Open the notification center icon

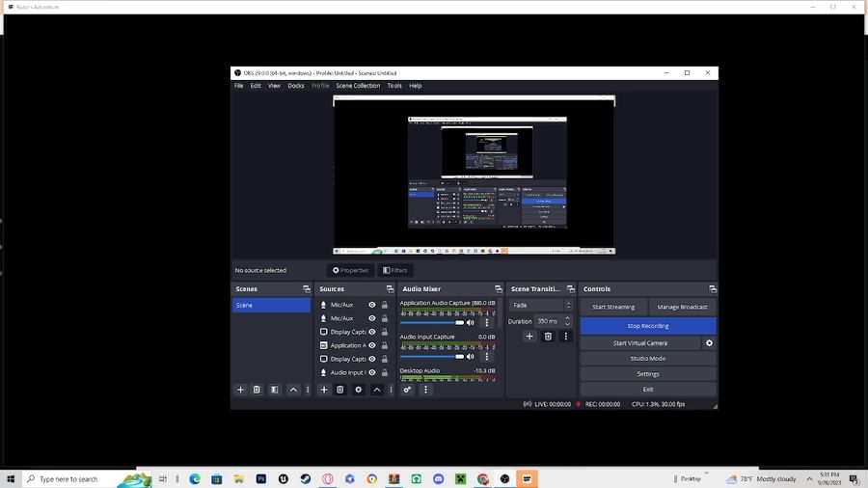point(854,479)
